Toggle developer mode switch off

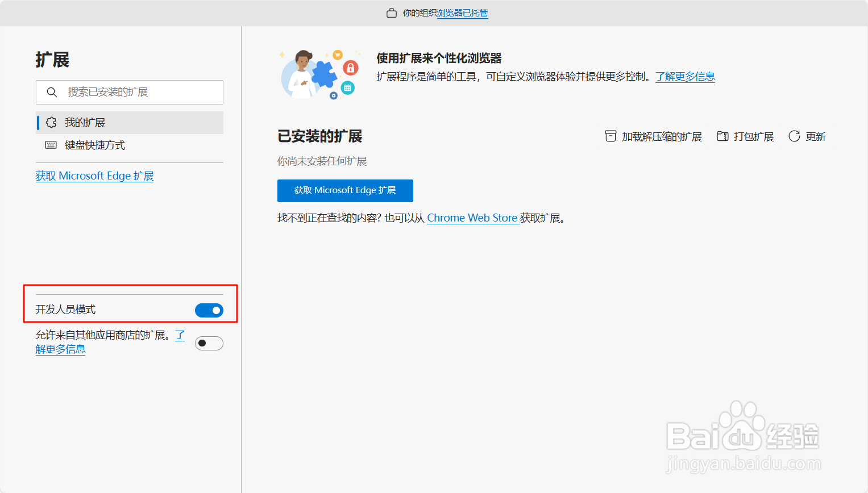pos(209,310)
